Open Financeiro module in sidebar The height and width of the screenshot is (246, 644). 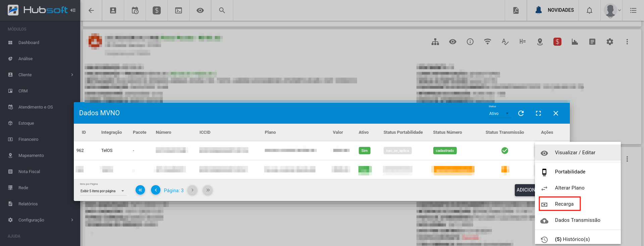28,139
